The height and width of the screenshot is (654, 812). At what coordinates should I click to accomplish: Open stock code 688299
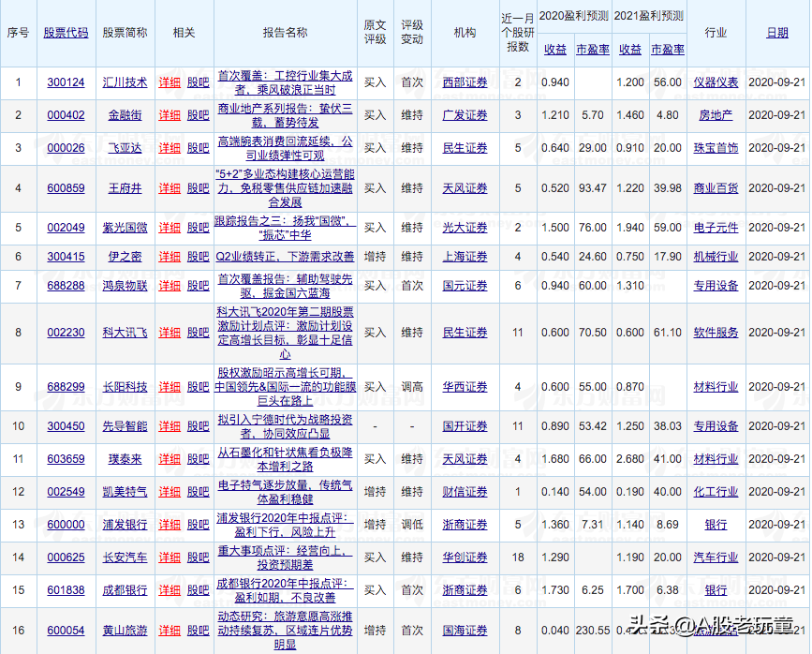click(66, 387)
